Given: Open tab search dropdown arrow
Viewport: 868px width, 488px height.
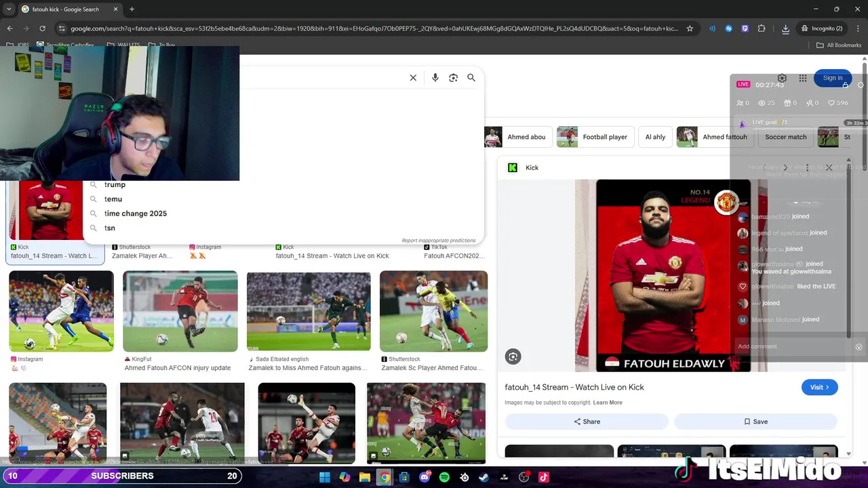Looking at the screenshot, I should click(9, 9).
